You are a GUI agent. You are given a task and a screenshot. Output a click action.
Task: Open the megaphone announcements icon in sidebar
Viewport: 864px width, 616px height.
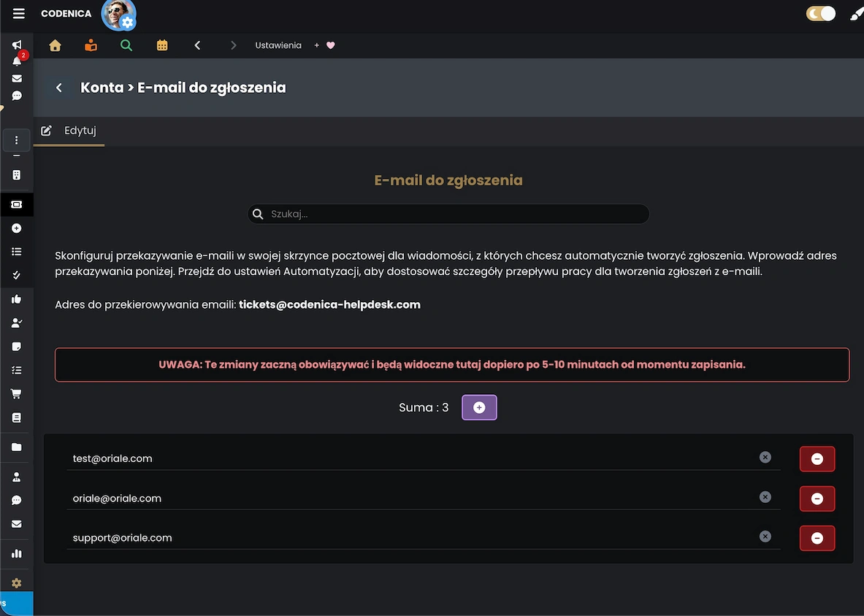(16, 45)
